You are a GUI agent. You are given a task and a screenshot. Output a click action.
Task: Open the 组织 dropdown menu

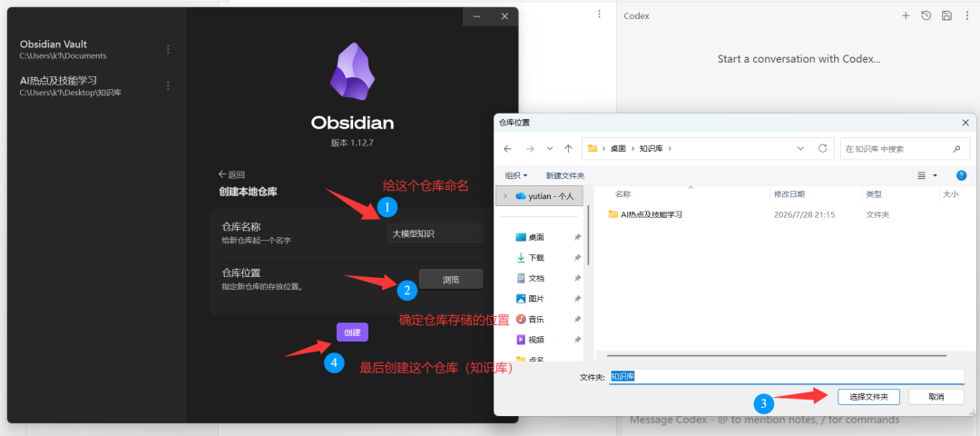516,176
